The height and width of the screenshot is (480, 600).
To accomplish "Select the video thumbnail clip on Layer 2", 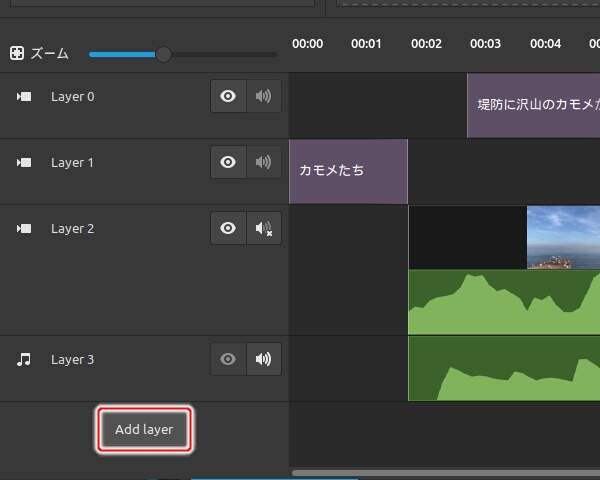I will (563, 237).
